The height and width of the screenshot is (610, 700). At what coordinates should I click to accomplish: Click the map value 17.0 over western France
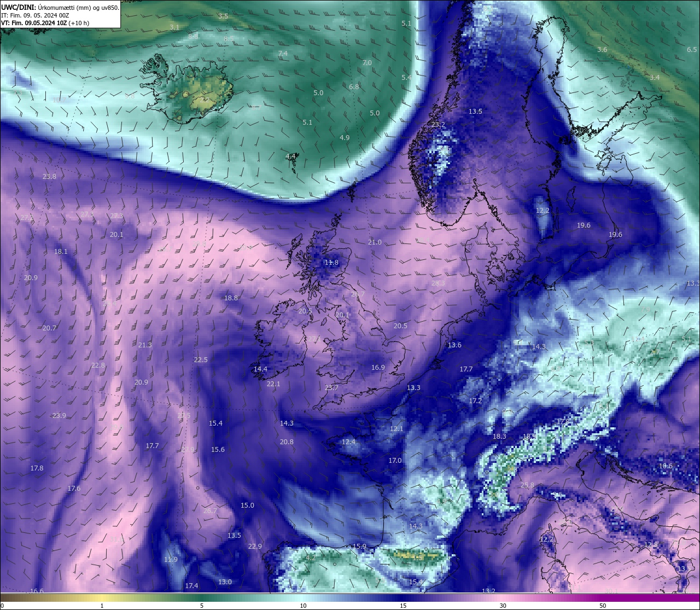tap(395, 460)
